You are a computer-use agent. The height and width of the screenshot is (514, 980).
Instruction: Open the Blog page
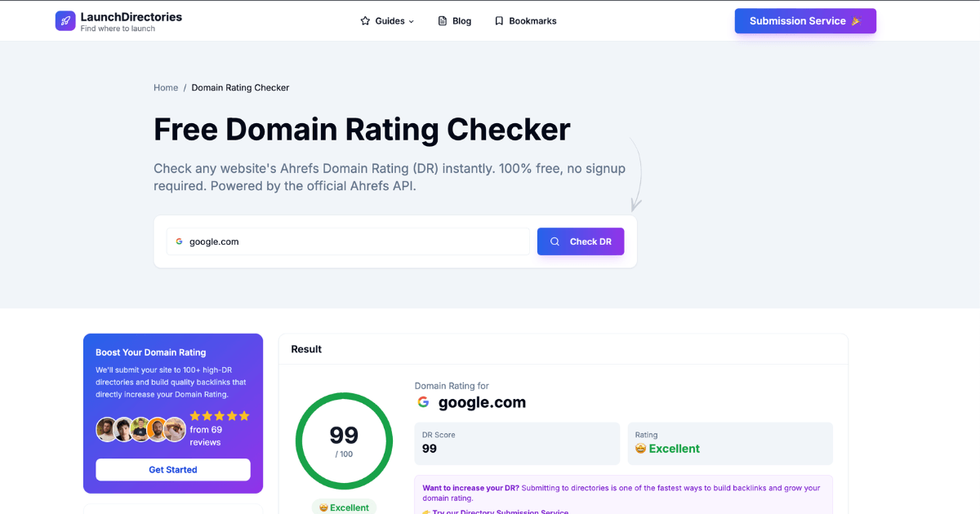(455, 21)
